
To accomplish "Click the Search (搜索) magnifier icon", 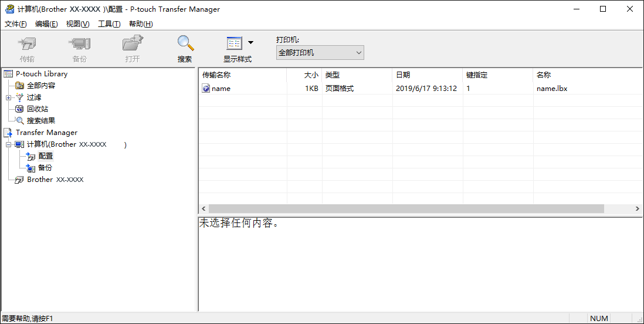I will point(185,43).
